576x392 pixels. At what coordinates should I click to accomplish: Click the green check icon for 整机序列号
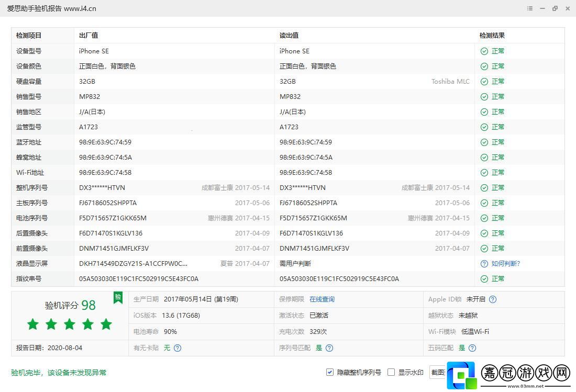(x=484, y=187)
